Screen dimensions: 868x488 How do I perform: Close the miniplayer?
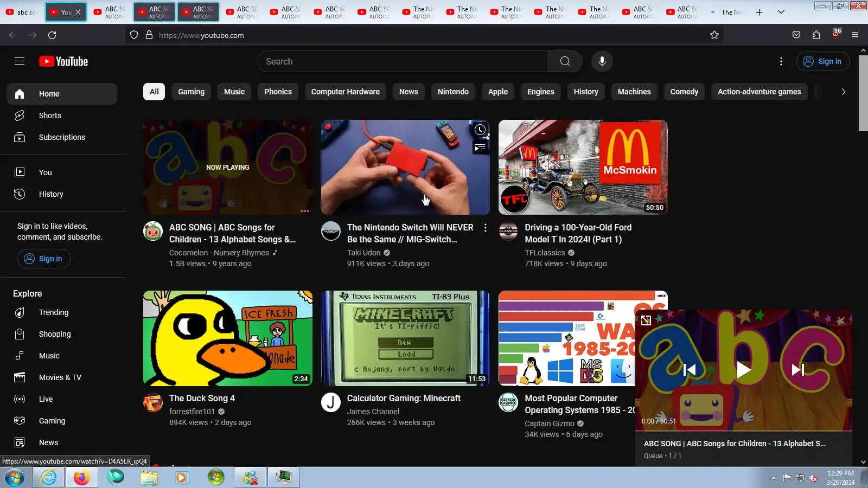(x=841, y=320)
